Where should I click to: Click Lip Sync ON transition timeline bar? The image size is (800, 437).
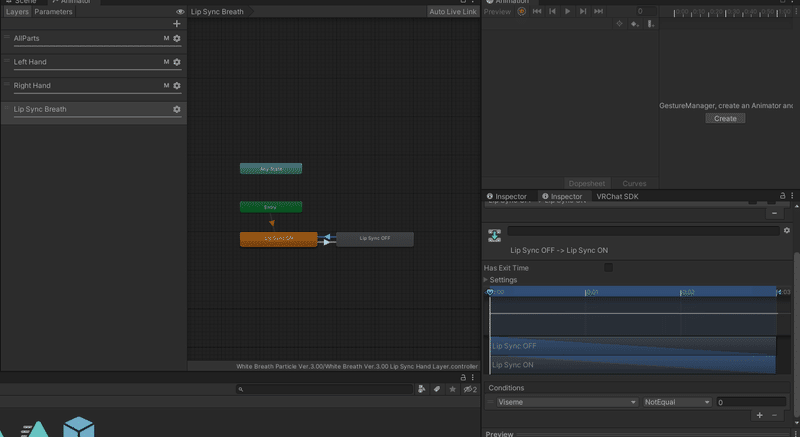click(633, 365)
